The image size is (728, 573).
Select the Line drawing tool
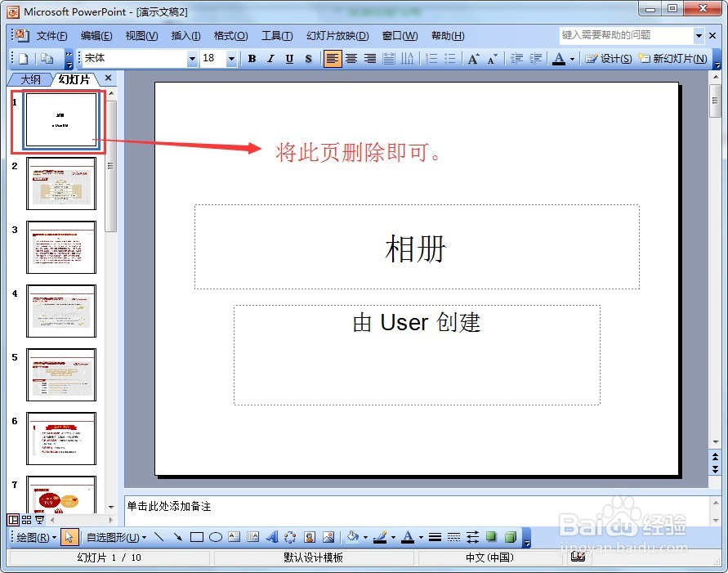(x=159, y=537)
